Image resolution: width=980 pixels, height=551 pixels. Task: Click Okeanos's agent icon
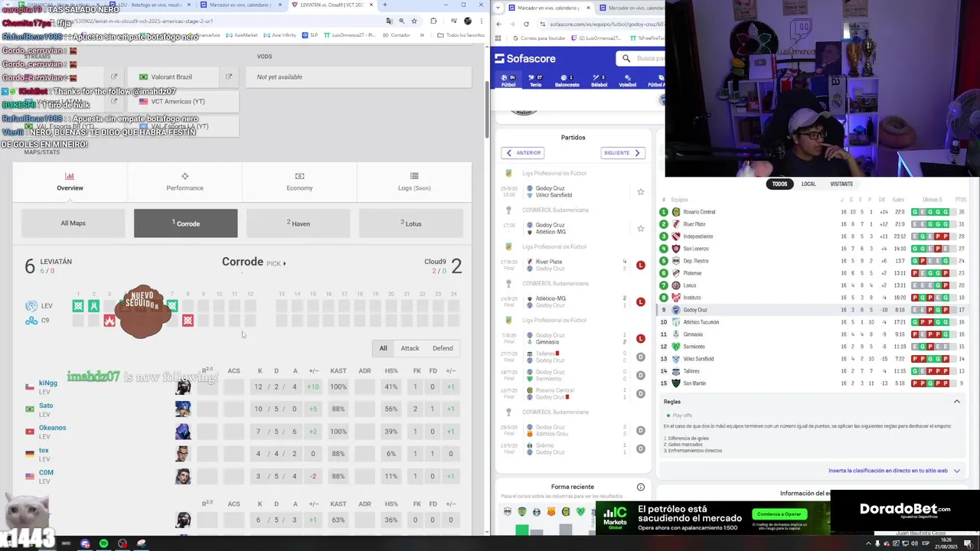click(183, 431)
